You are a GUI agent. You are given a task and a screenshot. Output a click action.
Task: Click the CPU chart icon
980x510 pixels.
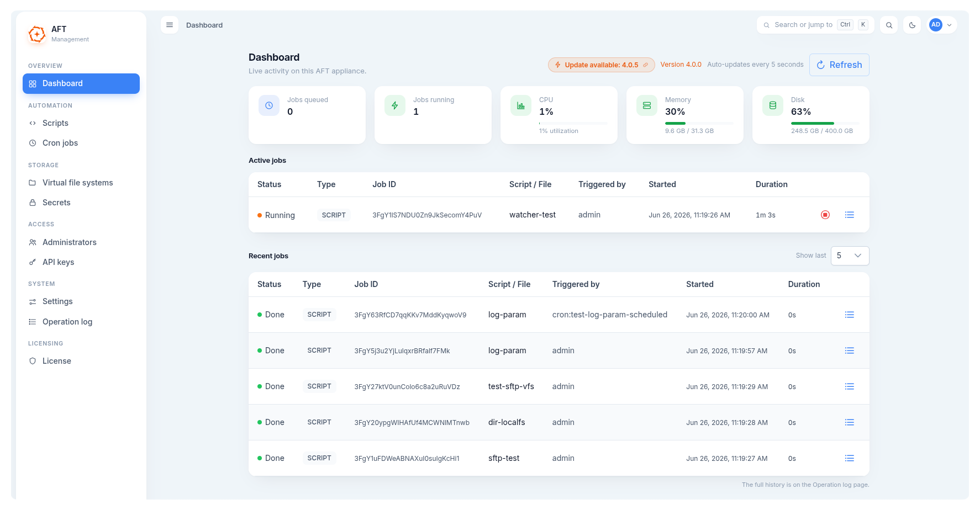point(521,105)
